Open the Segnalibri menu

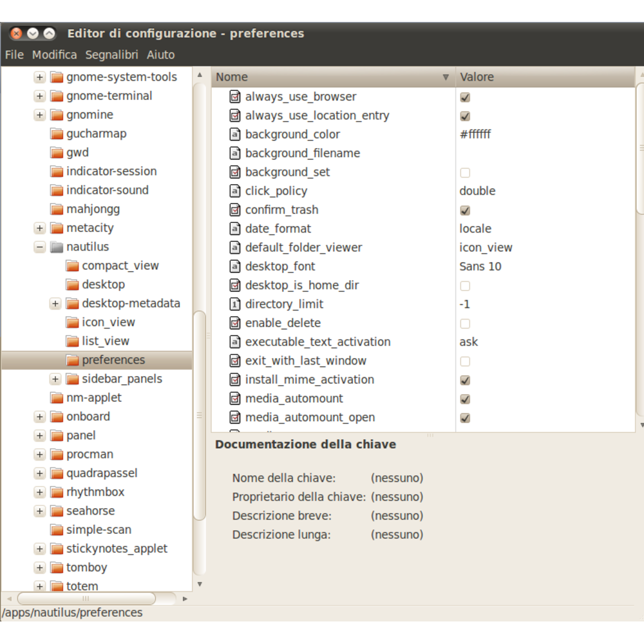111,55
